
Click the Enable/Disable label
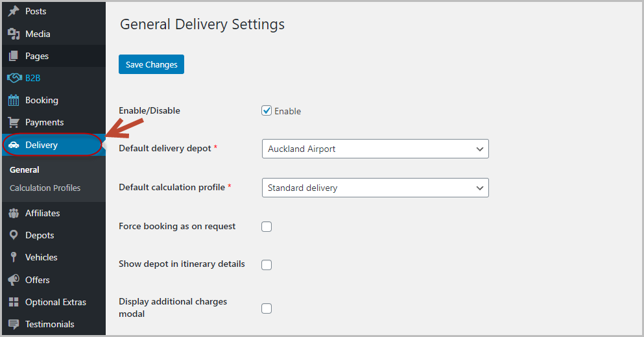[150, 110]
